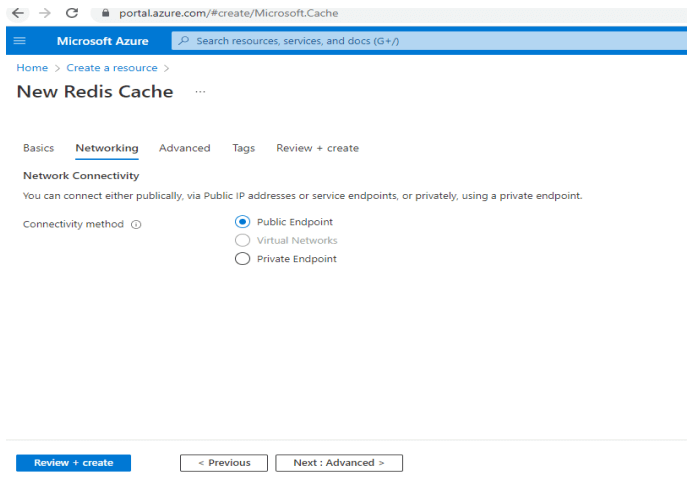Go back using browser back arrow
Screen dimensions: 696x480
[18, 13]
